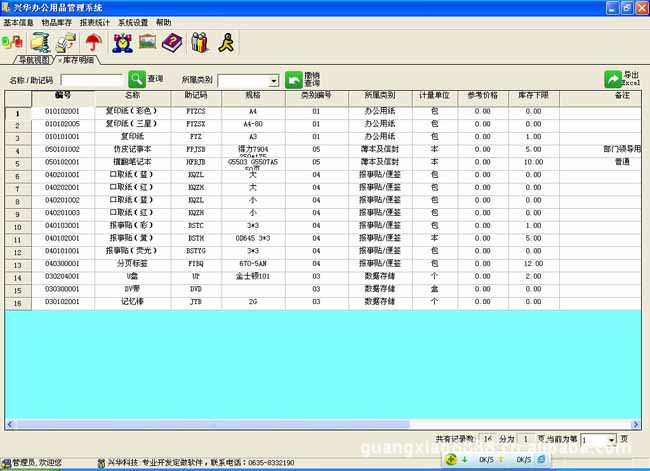This screenshot has width=650, height=471.
Task: Click the A4-80 specification cell
Action: 253,124
